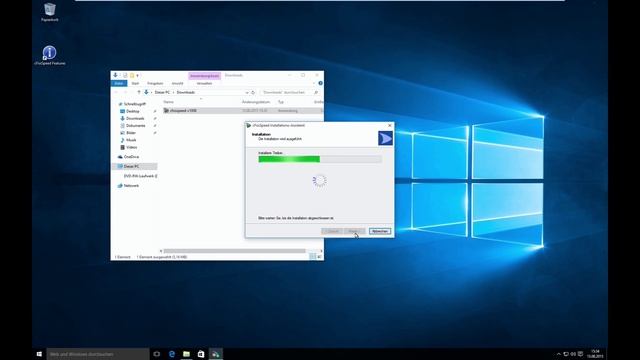Click Abbrechen in the cFosSpeed installer
640x360 pixels.
(380, 231)
